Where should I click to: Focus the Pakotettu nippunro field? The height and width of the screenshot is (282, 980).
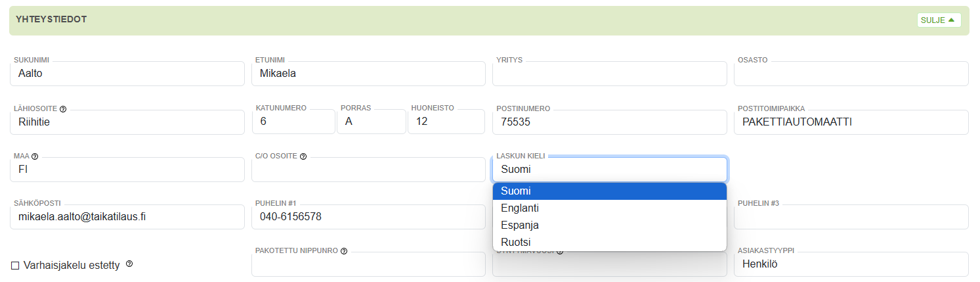[x=368, y=264]
